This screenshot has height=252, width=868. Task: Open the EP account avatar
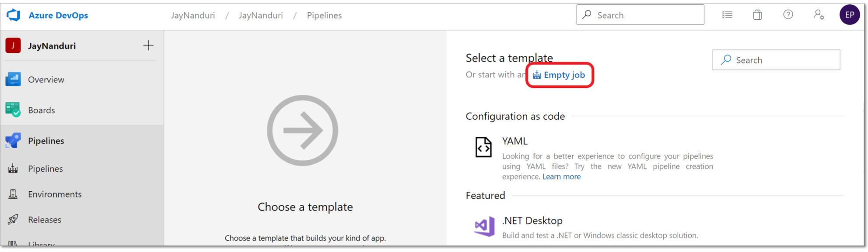point(849,15)
